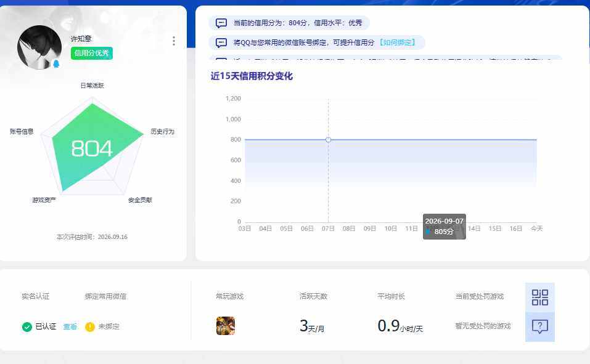Click the 安全贡献 radar label
Image resolution: width=590 pixels, height=364 pixels.
140,200
